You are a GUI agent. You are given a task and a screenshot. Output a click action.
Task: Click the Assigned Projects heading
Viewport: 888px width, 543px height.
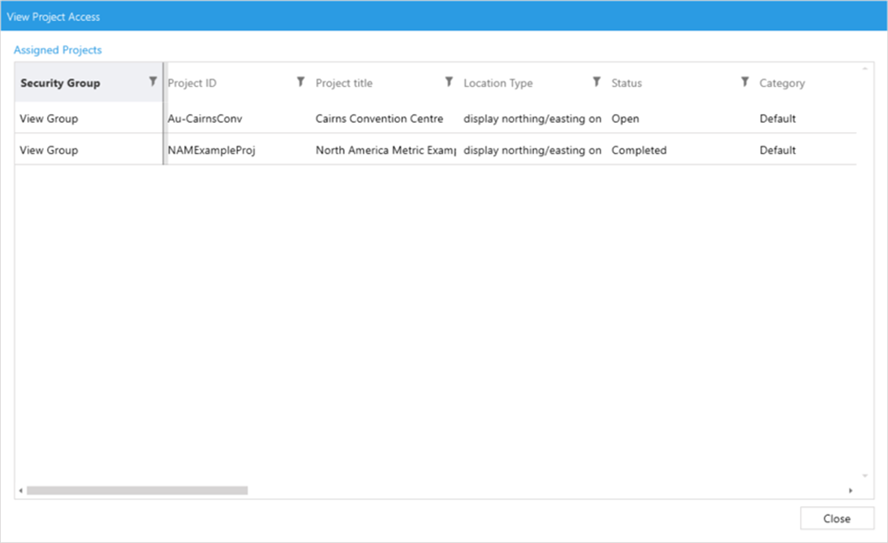point(58,49)
